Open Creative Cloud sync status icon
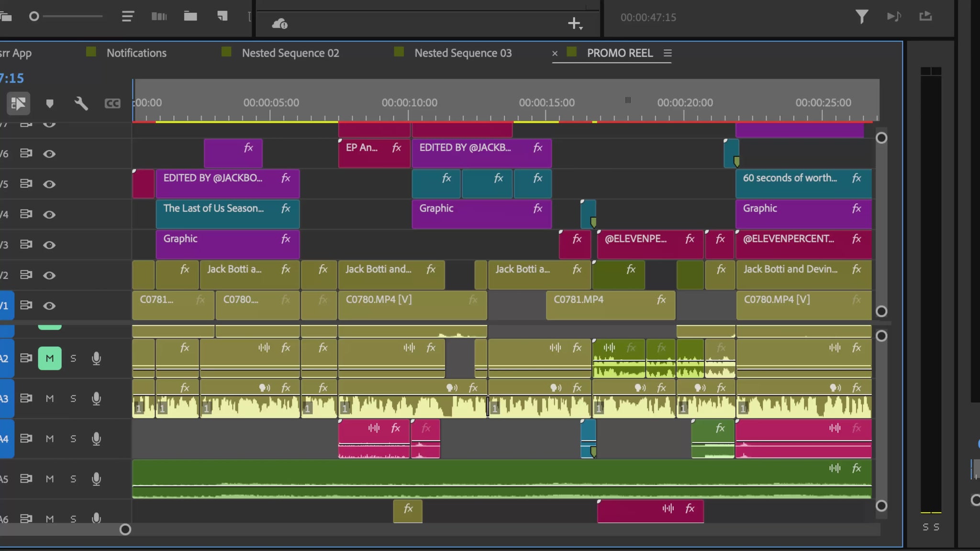Viewport: 980px width, 551px height. (x=279, y=23)
